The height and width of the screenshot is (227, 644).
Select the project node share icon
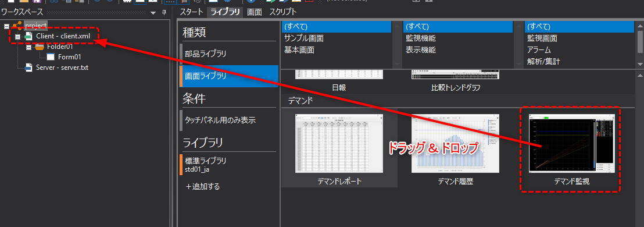point(17,26)
